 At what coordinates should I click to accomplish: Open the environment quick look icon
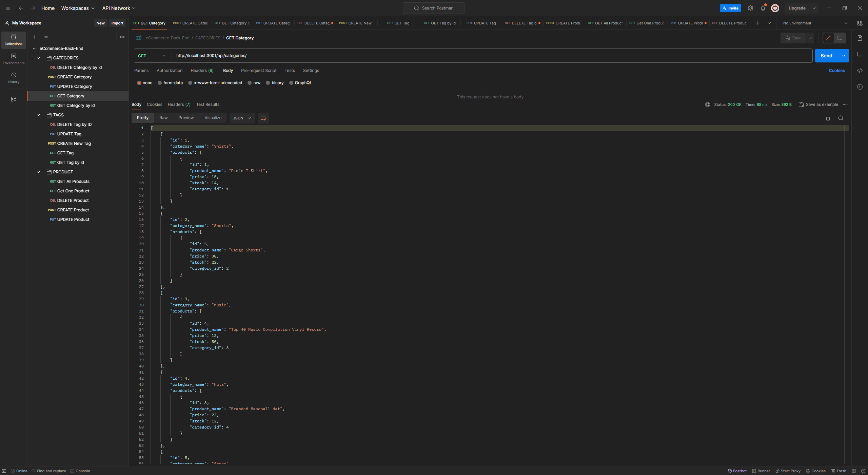(x=860, y=23)
